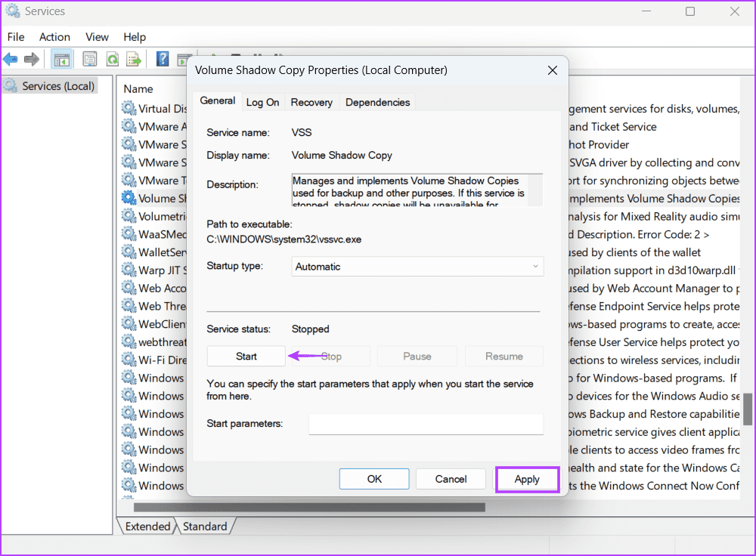Click gear icon of Wi-Fi Direct row
This screenshot has width=756, height=556.
(129, 360)
